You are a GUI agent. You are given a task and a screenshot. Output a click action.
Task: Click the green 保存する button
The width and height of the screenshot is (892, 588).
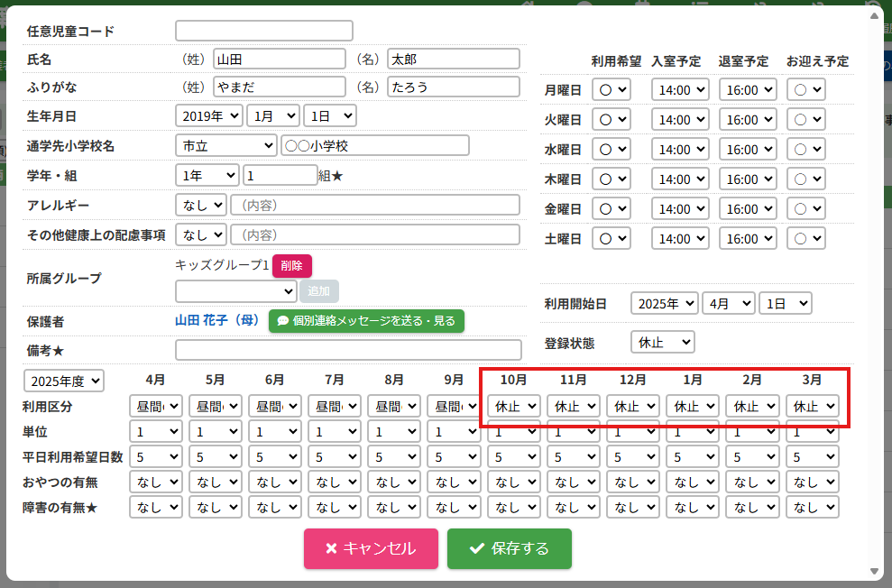click(x=509, y=548)
